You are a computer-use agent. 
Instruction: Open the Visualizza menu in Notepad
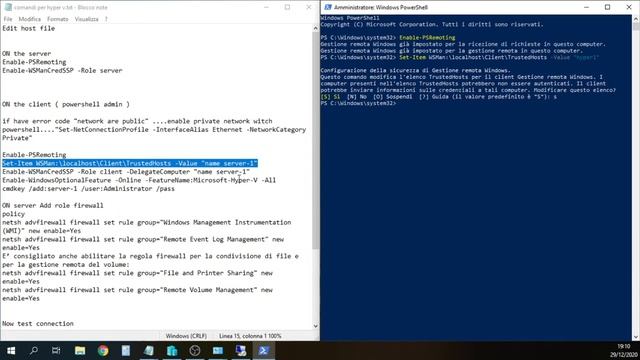pyautogui.click(x=87, y=19)
